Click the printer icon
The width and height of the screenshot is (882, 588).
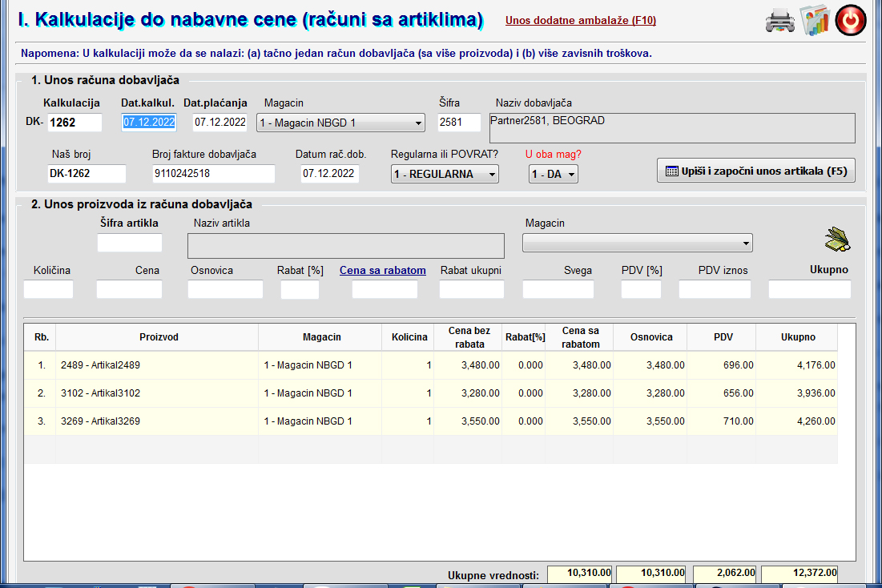pyautogui.click(x=779, y=21)
